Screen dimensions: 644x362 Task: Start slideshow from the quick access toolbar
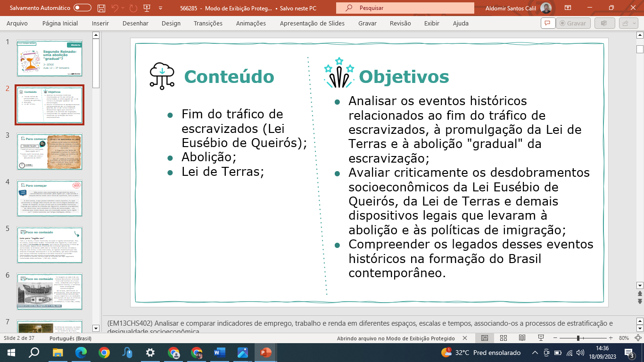click(x=147, y=8)
